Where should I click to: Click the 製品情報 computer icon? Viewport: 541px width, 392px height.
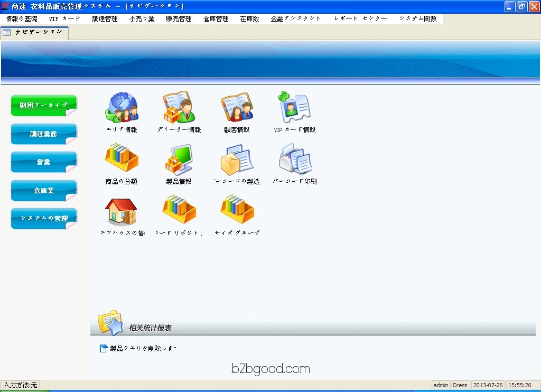click(179, 159)
